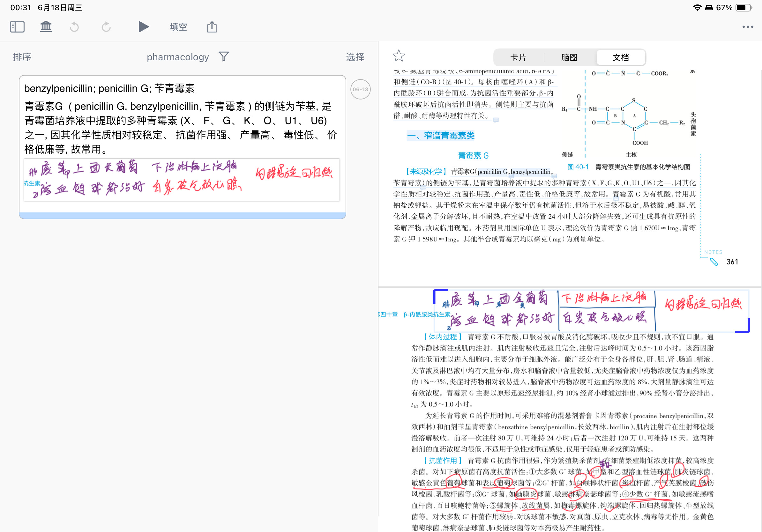Open the three-dot more options menu

coord(747,27)
